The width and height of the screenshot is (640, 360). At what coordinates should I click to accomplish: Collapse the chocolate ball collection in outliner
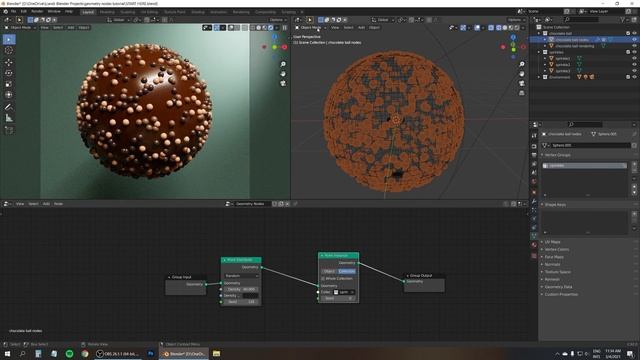point(539,33)
